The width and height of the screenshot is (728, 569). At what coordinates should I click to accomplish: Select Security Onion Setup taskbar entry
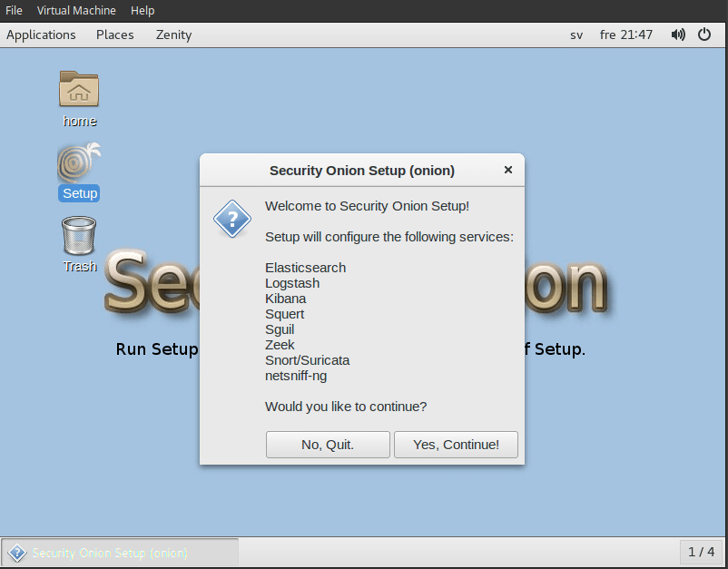[120, 552]
